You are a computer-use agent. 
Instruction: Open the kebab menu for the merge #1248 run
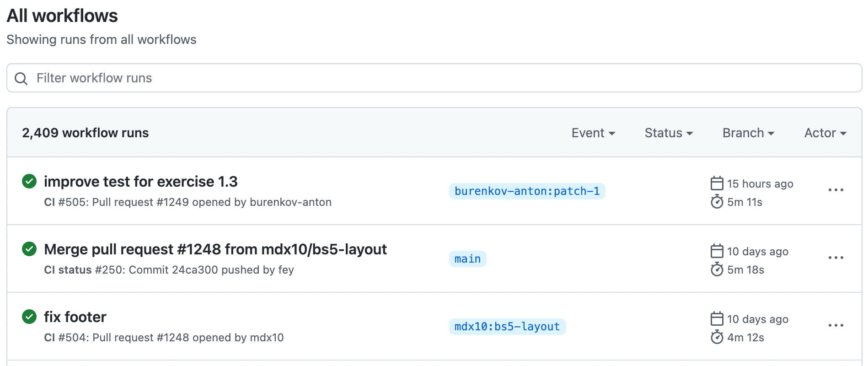click(836, 258)
